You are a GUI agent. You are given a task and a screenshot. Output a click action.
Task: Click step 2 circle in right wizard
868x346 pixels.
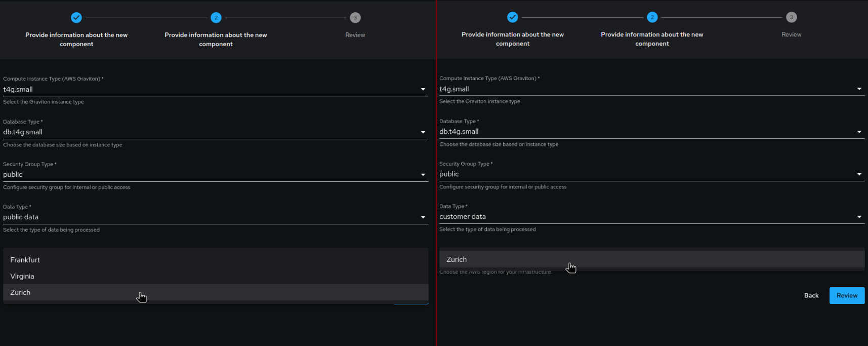[x=652, y=17]
